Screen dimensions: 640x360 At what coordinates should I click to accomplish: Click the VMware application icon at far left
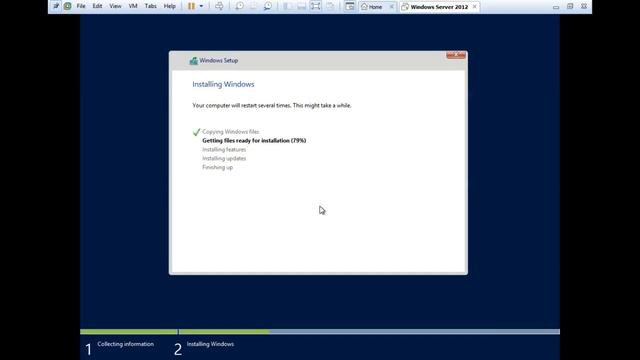(x=56, y=6)
